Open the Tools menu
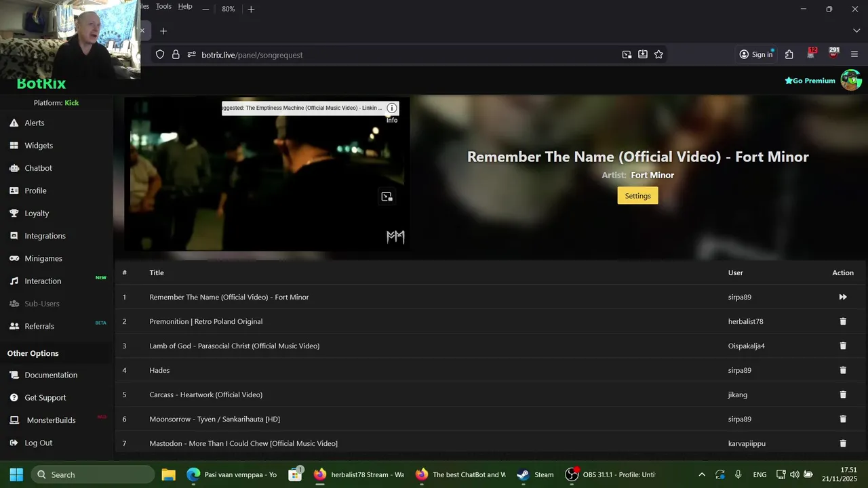 pyautogui.click(x=163, y=6)
